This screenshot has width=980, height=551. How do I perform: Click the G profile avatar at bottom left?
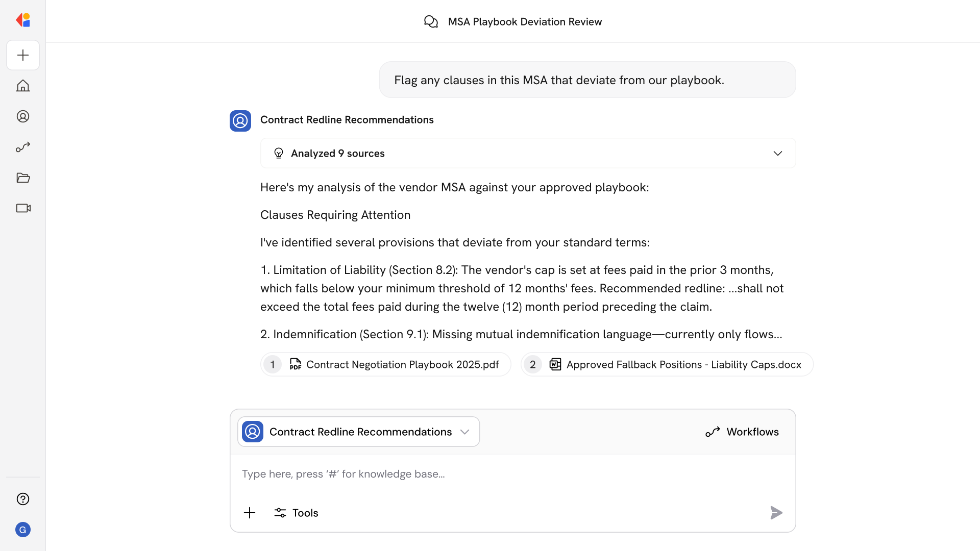pos(23,530)
